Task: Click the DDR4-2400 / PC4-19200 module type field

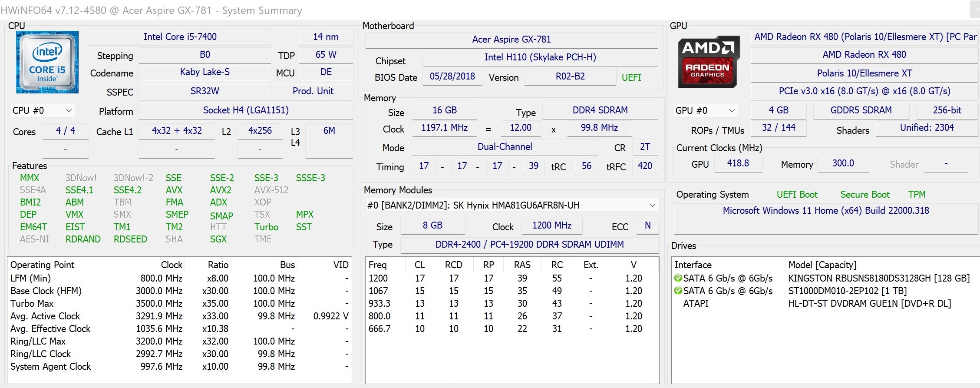Action: tap(530, 245)
